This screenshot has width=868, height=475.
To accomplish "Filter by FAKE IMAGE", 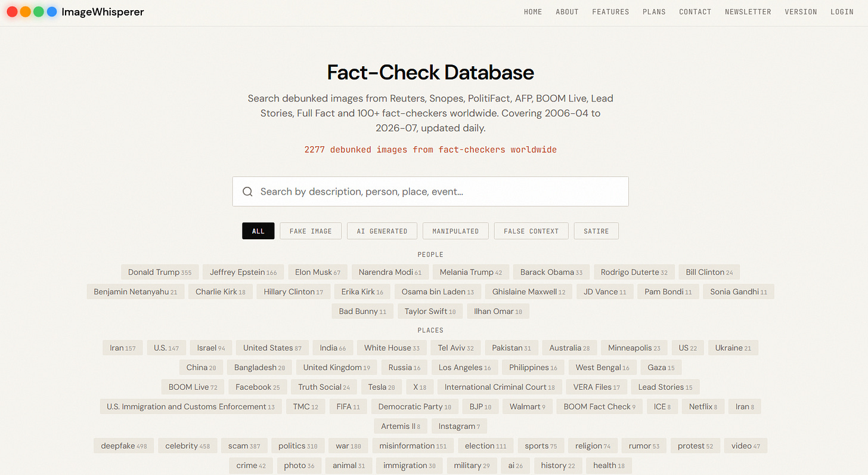I will [x=311, y=231].
